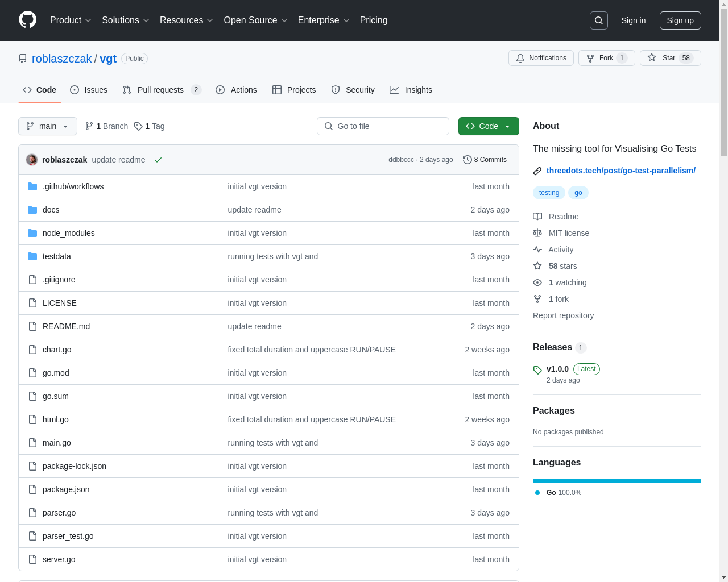728x582 pixels.
Task: Click roblaszczak avatar in commit row
Action: tap(32, 160)
